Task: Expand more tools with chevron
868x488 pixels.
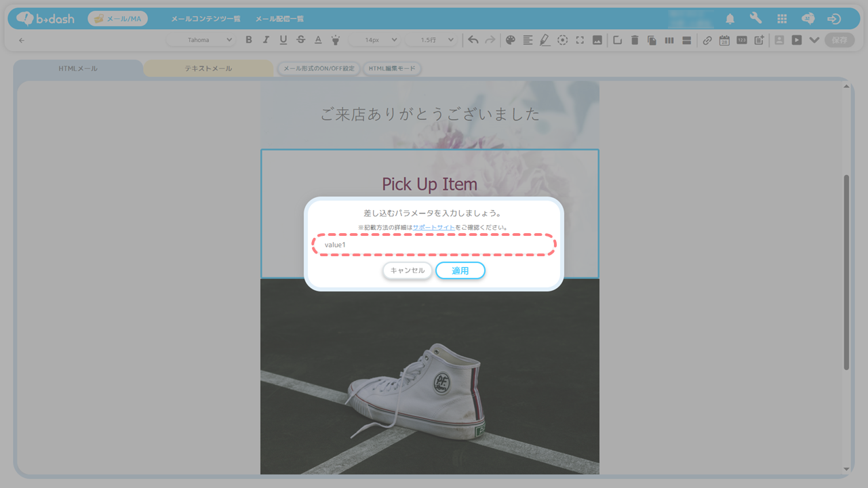Action: tap(814, 40)
